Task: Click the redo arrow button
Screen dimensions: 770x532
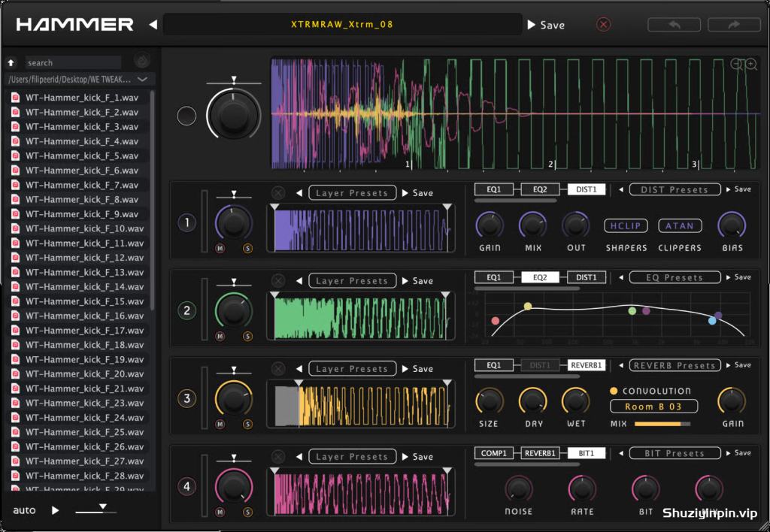Action: [734, 25]
